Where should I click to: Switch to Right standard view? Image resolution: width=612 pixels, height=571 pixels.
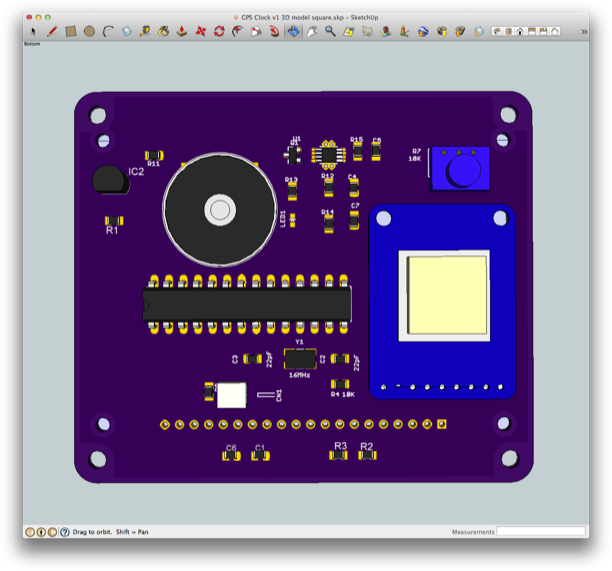532,32
